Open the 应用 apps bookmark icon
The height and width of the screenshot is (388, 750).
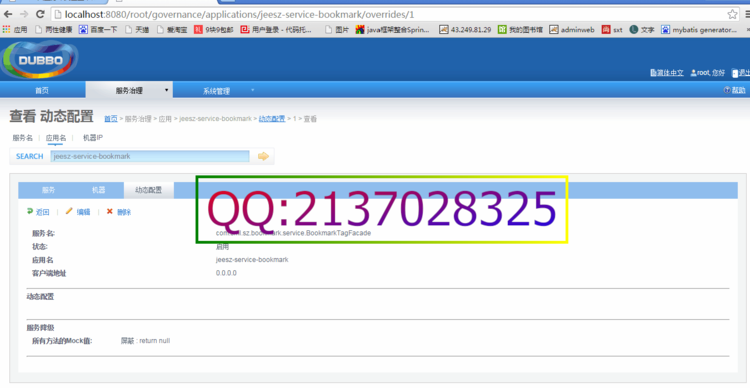(x=6, y=30)
